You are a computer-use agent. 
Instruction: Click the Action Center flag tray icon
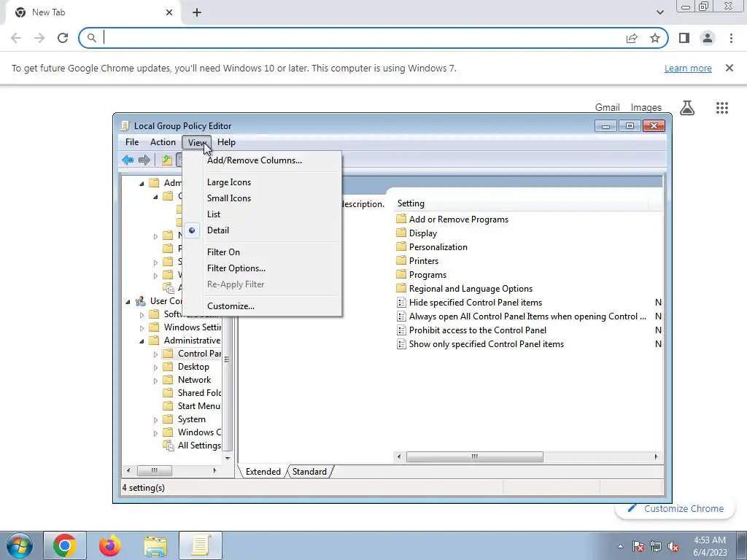coord(638,546)
